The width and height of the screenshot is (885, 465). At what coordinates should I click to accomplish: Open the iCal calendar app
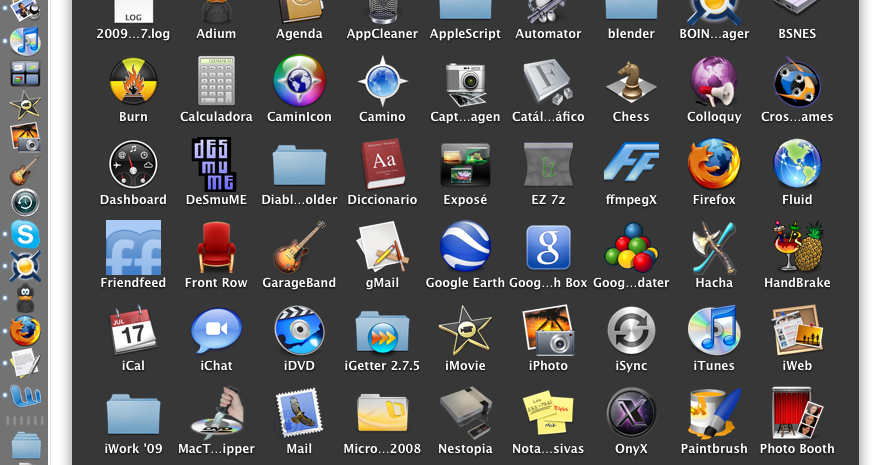point(133,330)
